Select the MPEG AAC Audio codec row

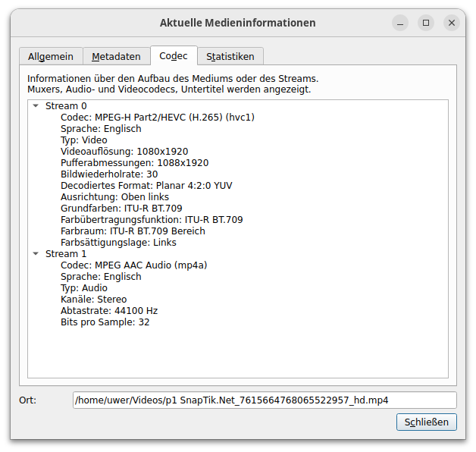(133, 265)
